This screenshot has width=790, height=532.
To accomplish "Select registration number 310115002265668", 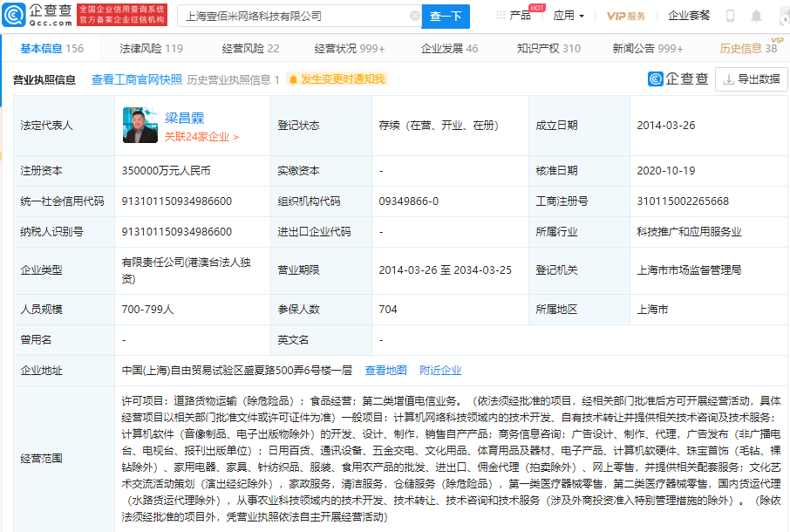I will click(x=683, y=201).
